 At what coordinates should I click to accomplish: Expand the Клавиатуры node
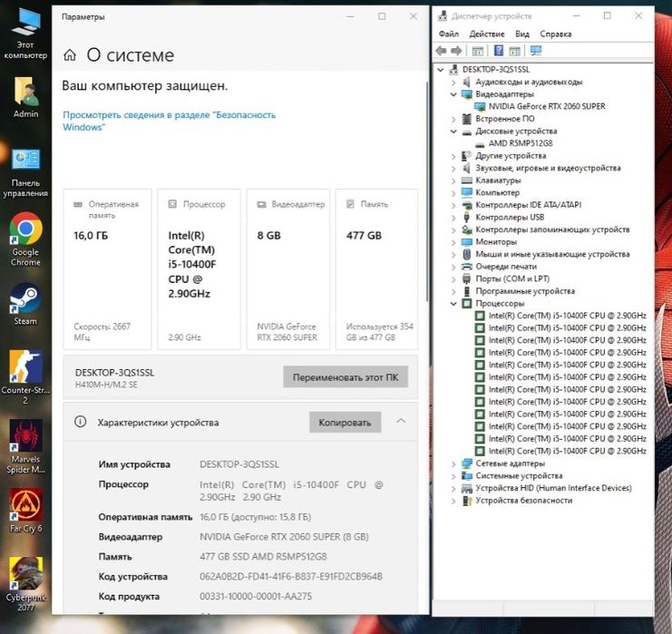pos(453,180)
